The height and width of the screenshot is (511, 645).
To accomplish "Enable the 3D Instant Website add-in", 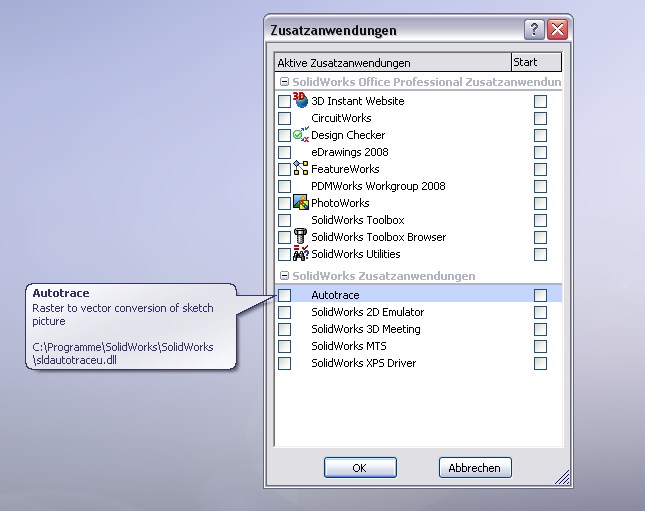I will (284, 101).
